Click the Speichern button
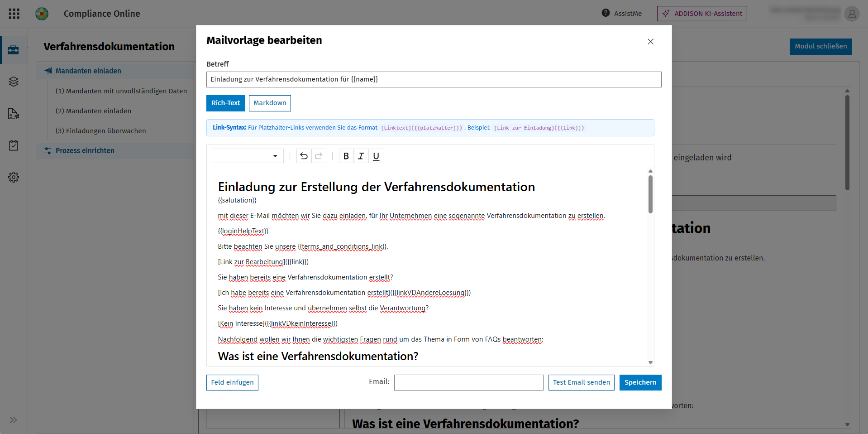The width and height of the screenshot is (868, 434). pyautogui.click(x=640, y=382)
